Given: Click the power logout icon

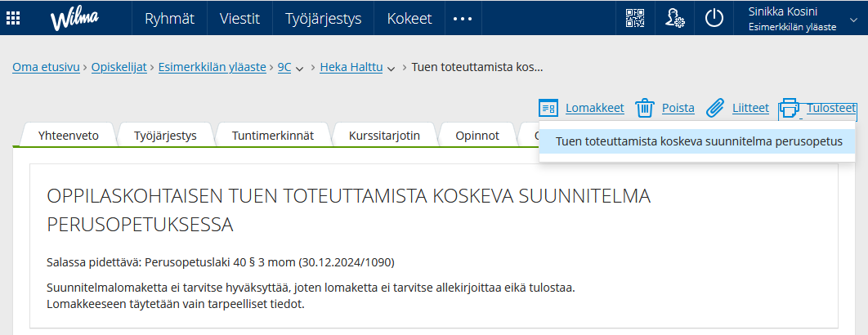Looking at the screenshot, I should pyautogui.click(x=714, y=19).
